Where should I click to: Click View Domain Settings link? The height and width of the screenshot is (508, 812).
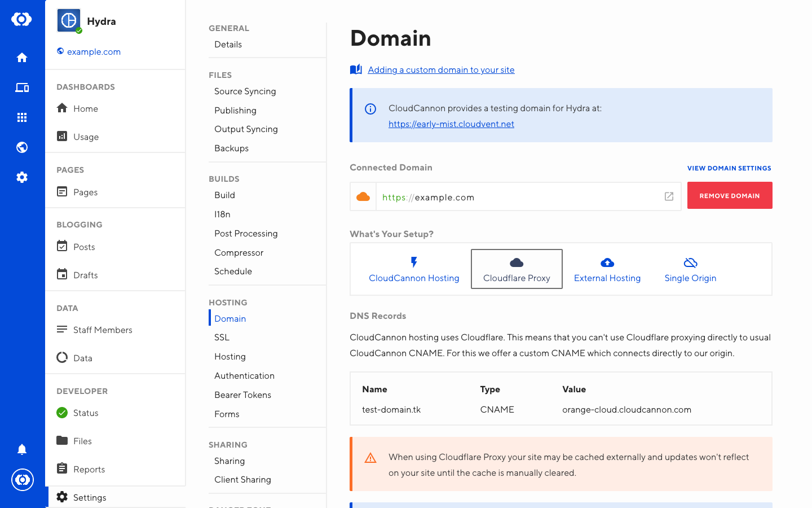(729, 168)
